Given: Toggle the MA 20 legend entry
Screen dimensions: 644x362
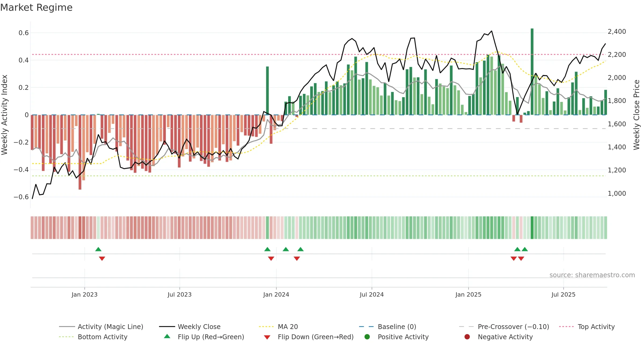Looking at the screenshot, I should point(278,327).
